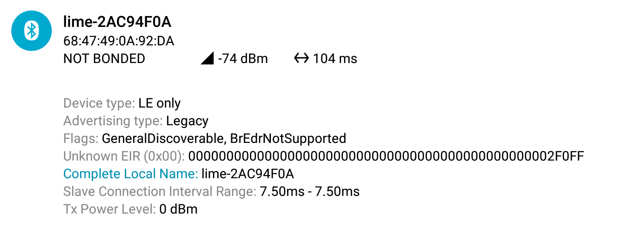Image resolution: width=644 pixels, height=228 pixels.
Task: Select device name lime-2AC94F0A title
Action: point(117,22)
